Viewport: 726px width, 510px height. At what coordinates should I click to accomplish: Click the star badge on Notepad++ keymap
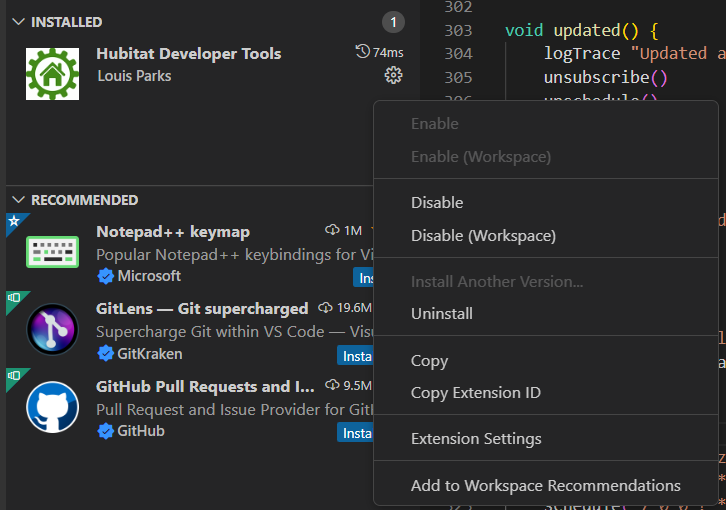point(14,221)
